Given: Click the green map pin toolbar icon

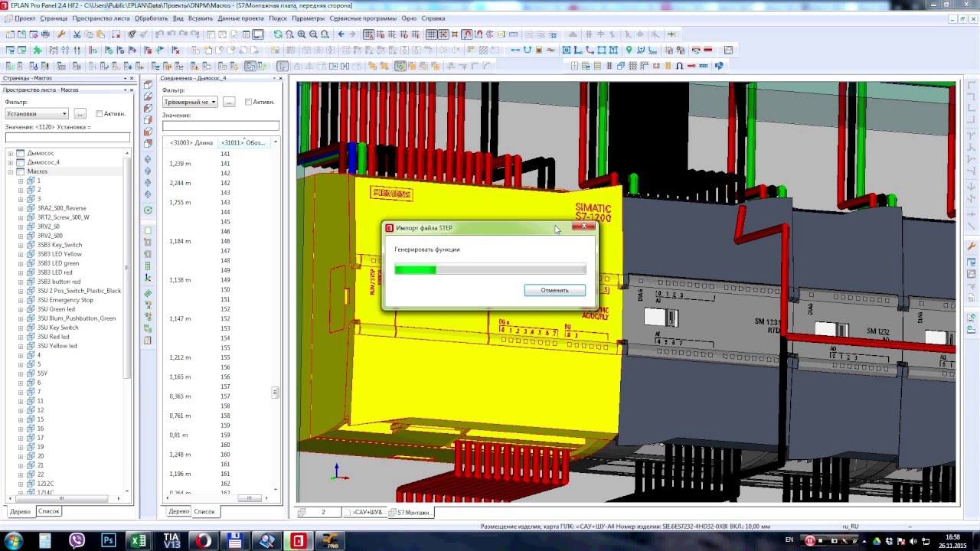Looking at the screenshot, I should (x=629, y=51).
